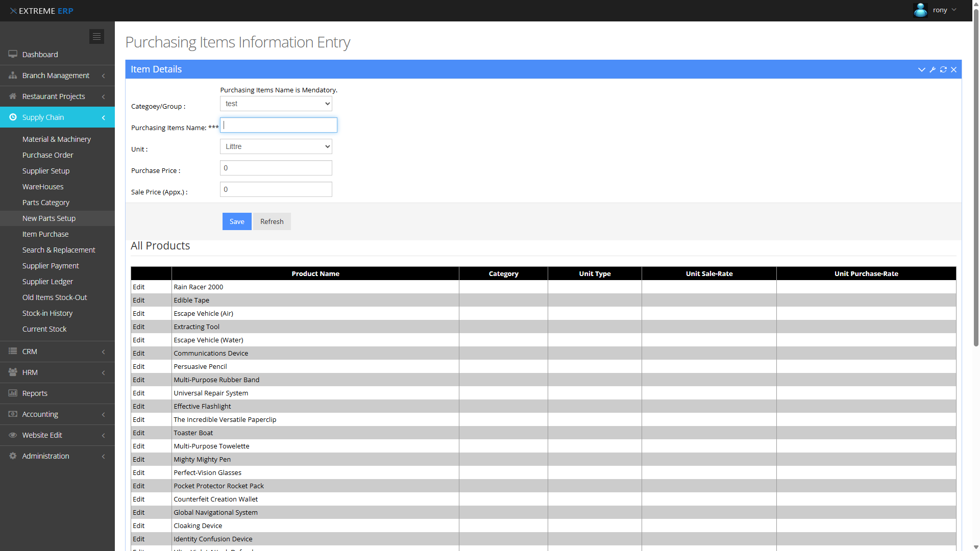This screenshot has height=551, width=980.
Task: Select Supplier Ledger in the sidebar
Action: point(47,282)
